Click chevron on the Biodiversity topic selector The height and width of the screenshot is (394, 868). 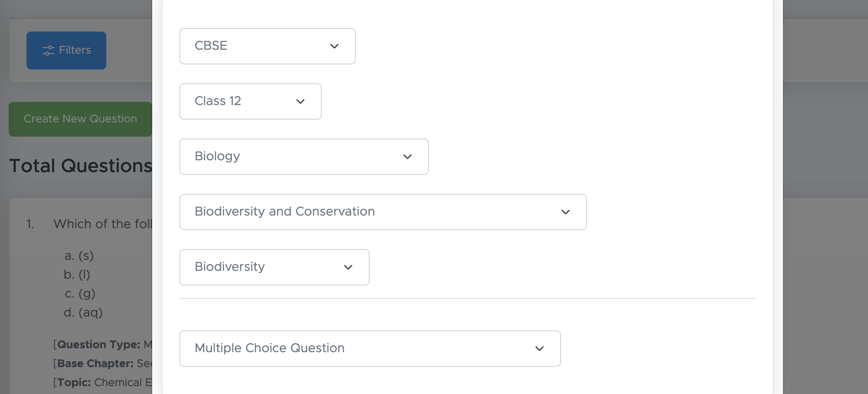[348, 267]
